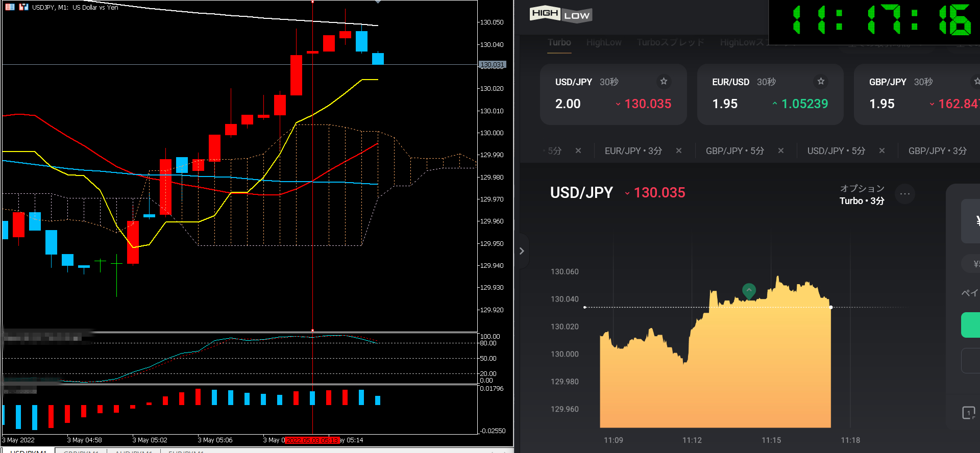Open the three-dot chart options menu
The image size is (980, 453).
tap(905, 194)
